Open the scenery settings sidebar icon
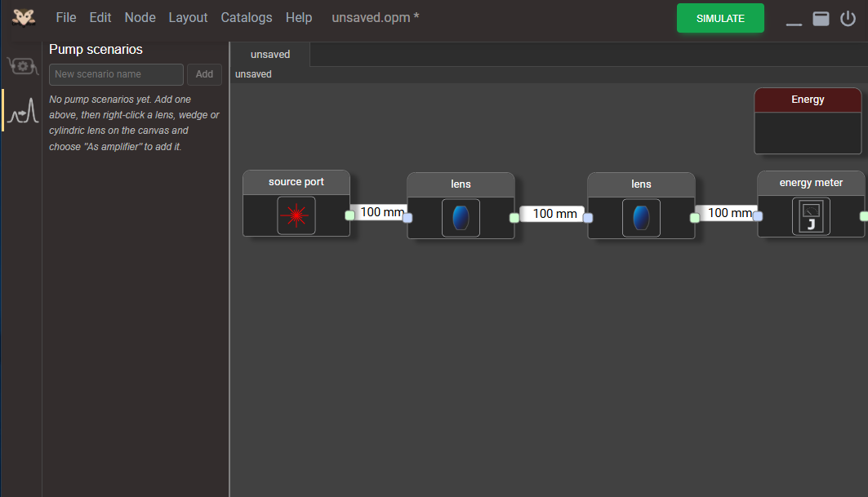The image size is (868, 497). [x=23, y=66]
